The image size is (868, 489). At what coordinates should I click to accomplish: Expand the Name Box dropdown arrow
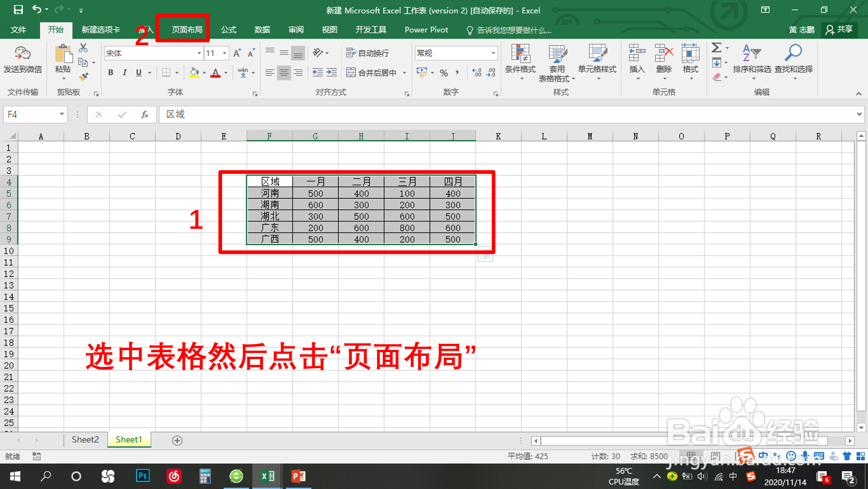[61, 114]
